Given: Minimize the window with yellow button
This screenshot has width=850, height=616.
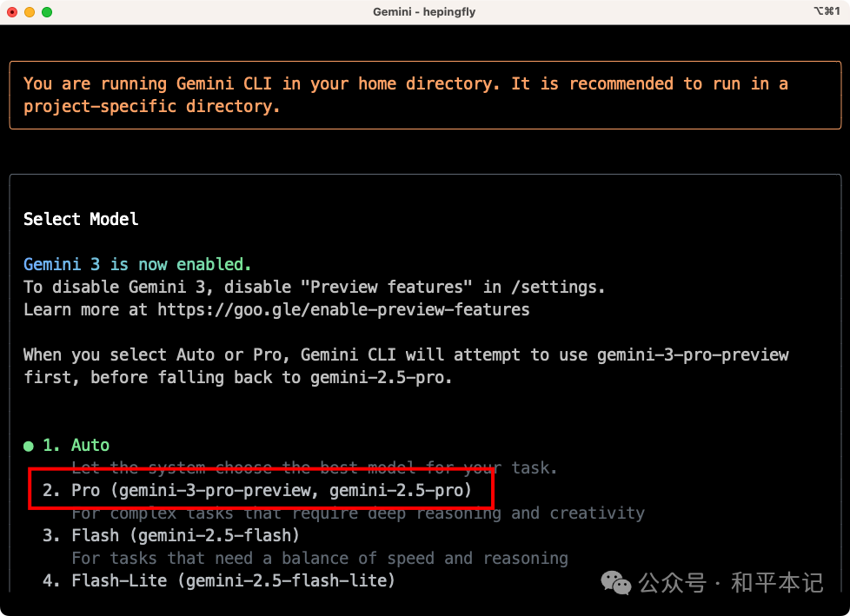Looking at the screenshot, I should [30, 12].
